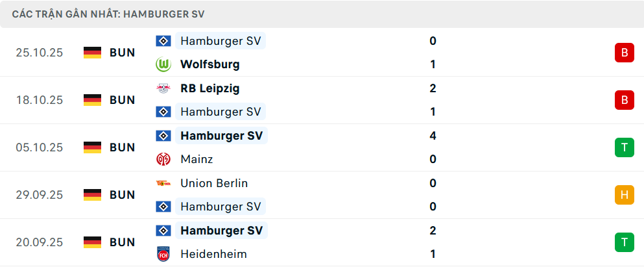The height and width of the screenshot is (267, 644).
Task: Click the 29.09.25 match date
Action: point(40,195)
